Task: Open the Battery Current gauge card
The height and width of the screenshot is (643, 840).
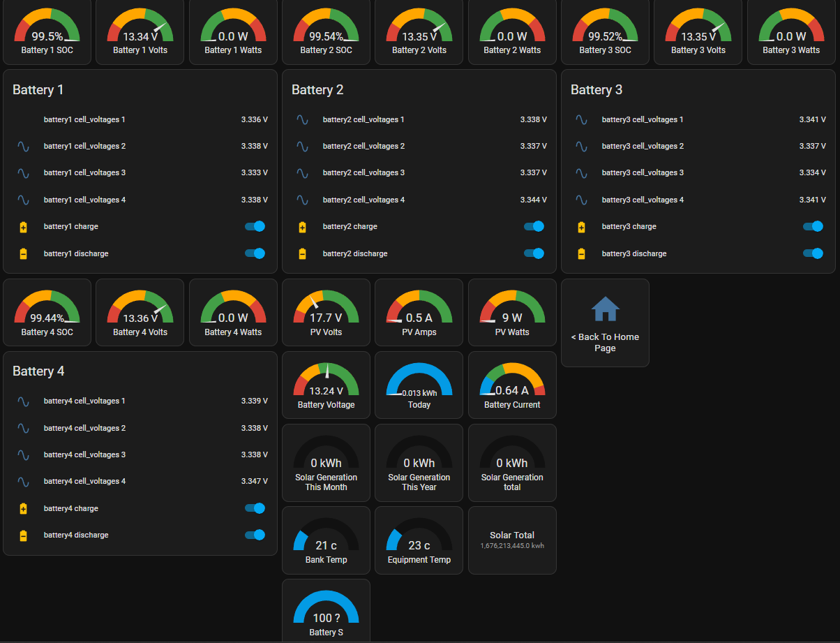Action: tap(512, 385)
